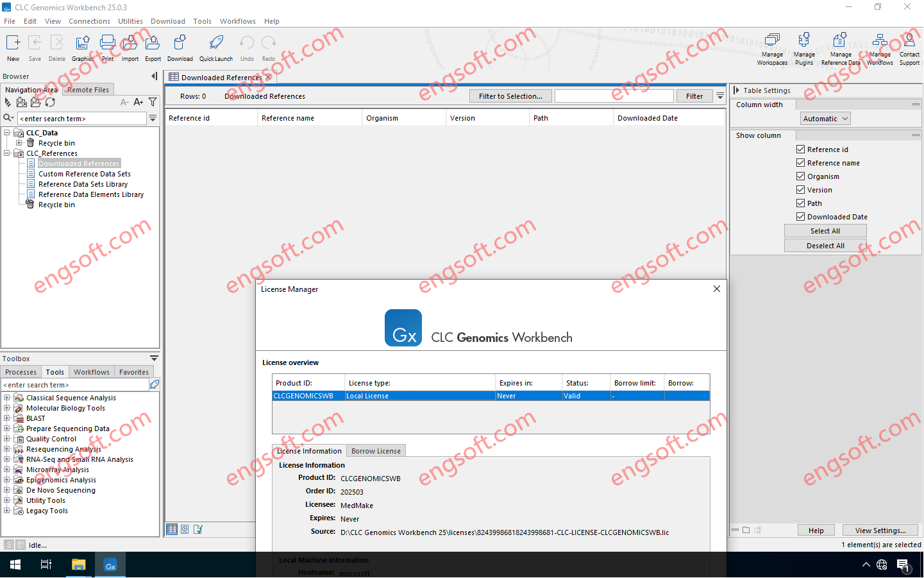
Task: Click the table filter text field
Action: pyautogui.click(x=614, y=96)
